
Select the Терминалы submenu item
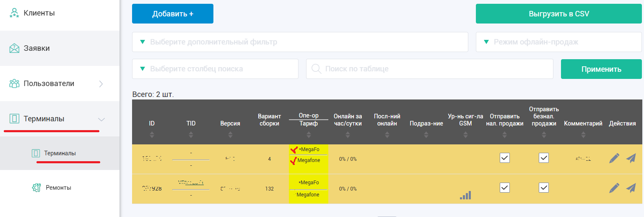(x=60, y=153)
